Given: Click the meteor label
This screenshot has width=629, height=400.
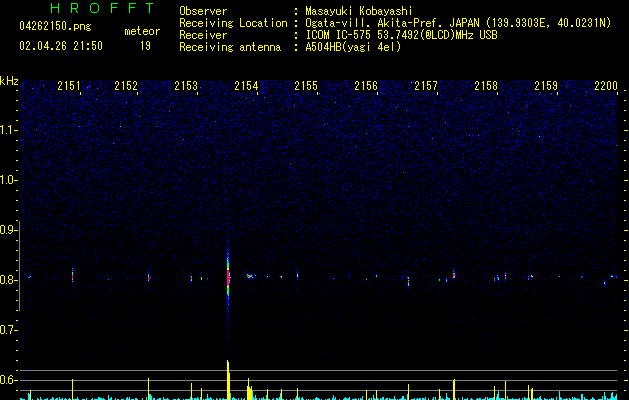Looking at the screenshot, I should click(x=142, y=31).
